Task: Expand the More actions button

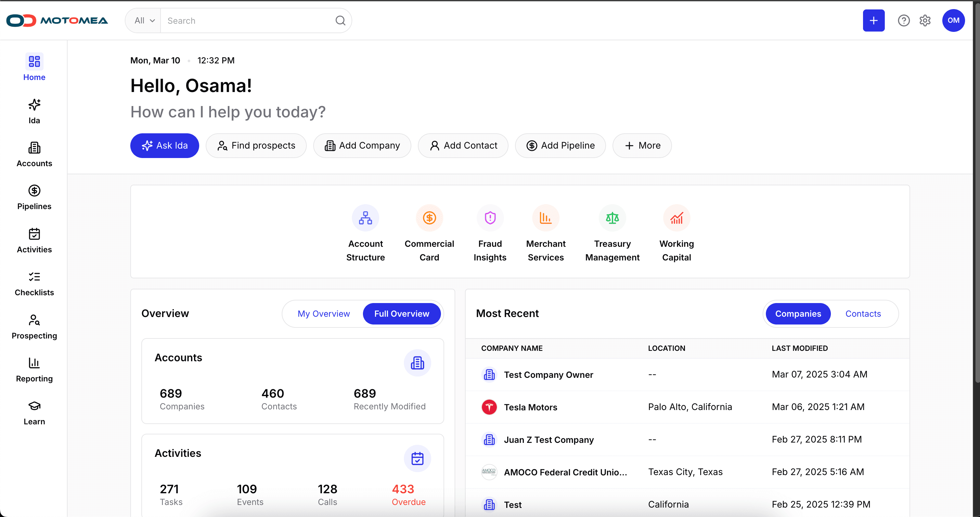Action: click(642, 145)
